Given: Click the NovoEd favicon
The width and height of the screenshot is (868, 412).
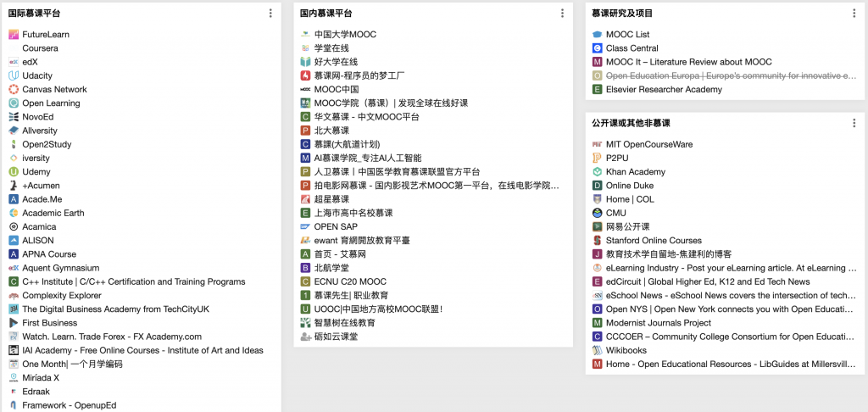Looking at the screenshot, I should [14, 117].
